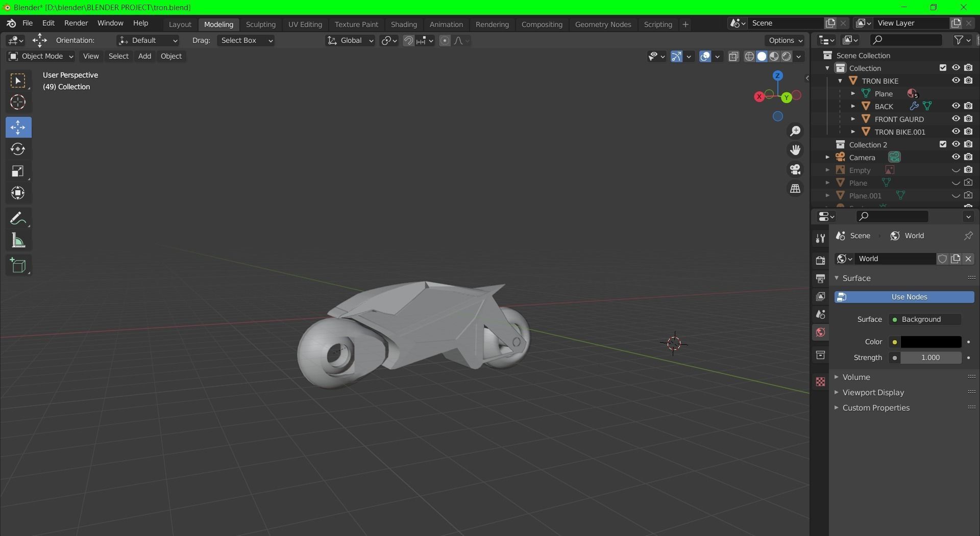This screenshot has width=980, height=536.
Task: Toggle viewport gizmos
Action: [676, 57]
